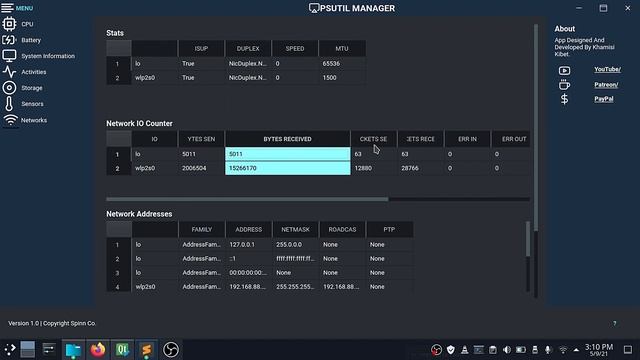Click the MTU column header in Stats
This screenshot has height=360, width=640.
[x=342, y=48]
